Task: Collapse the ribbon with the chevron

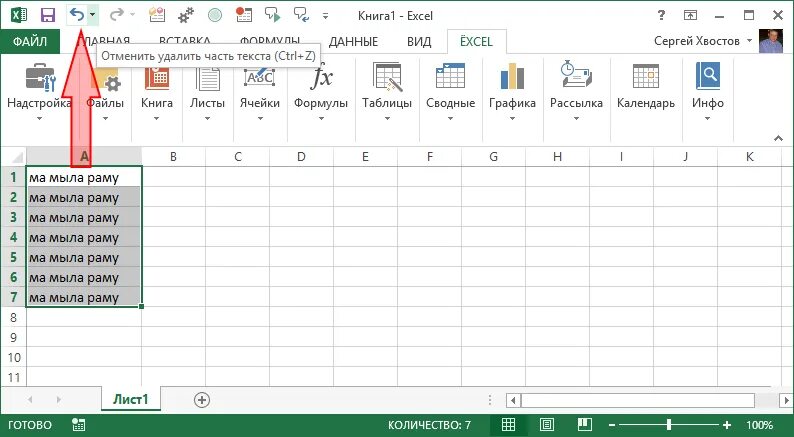Action: pyautogui.click(x=778, y=138)
